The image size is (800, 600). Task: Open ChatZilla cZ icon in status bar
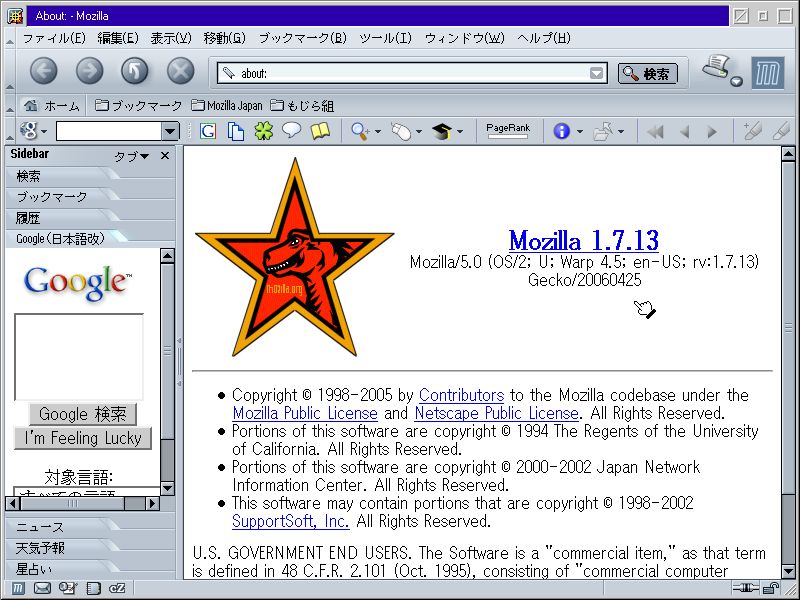(117, 588)
